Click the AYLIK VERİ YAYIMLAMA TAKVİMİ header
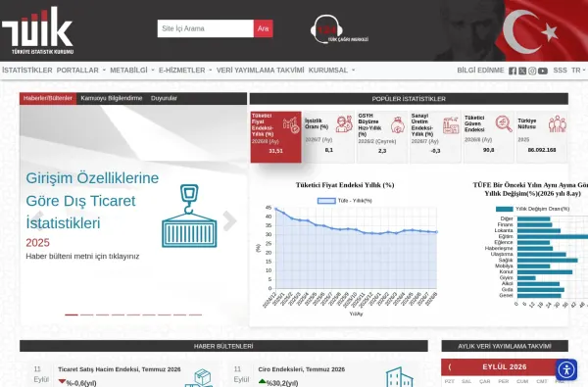Viewport: 588px width, 387px height. coord(505,346)
